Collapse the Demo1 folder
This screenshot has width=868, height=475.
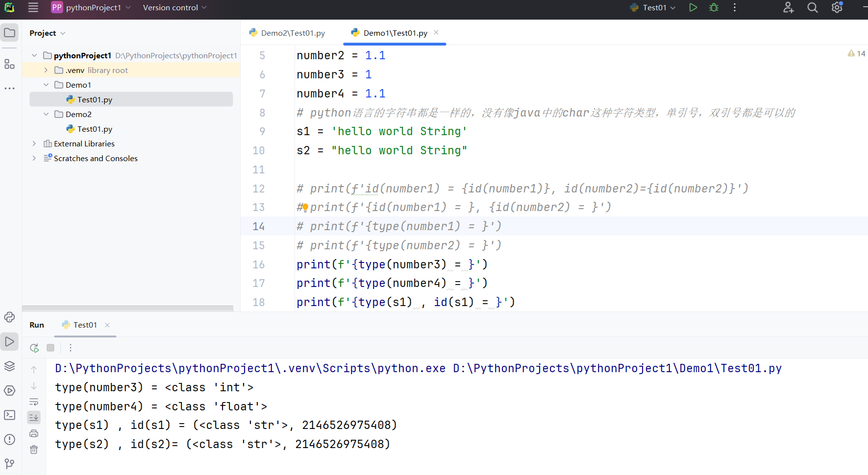click(x=46, y=84)
